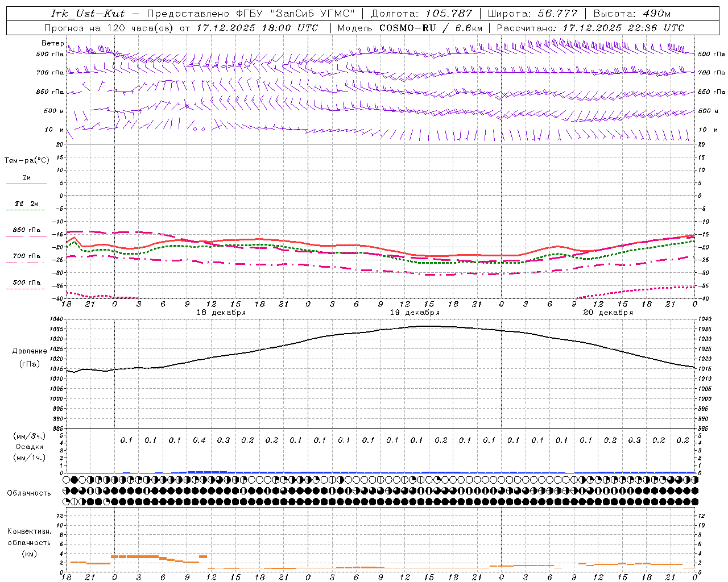This screenshot has height=582, width=728.
Task: Click the '0.4' precipitation value
Action: [199, 440]
